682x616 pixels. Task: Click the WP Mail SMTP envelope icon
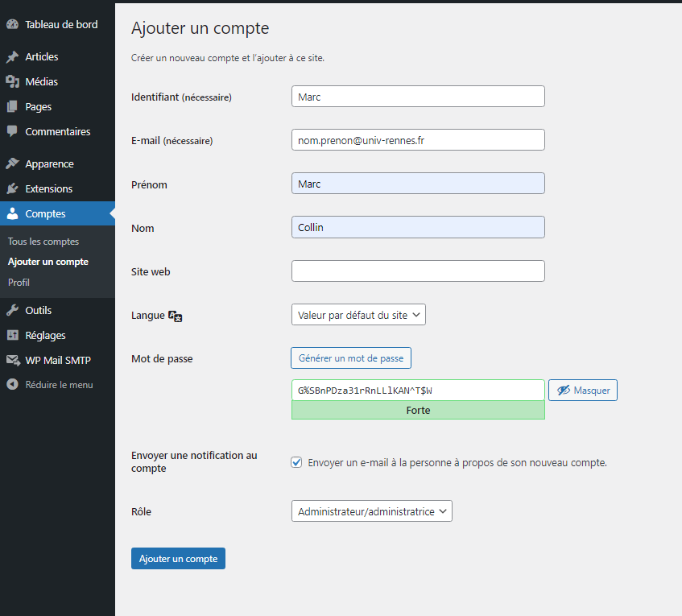12,361
